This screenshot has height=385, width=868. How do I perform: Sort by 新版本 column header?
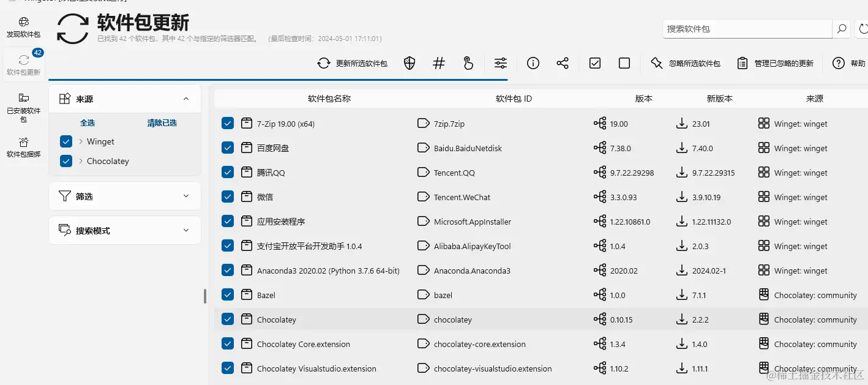tap(719, 99)
